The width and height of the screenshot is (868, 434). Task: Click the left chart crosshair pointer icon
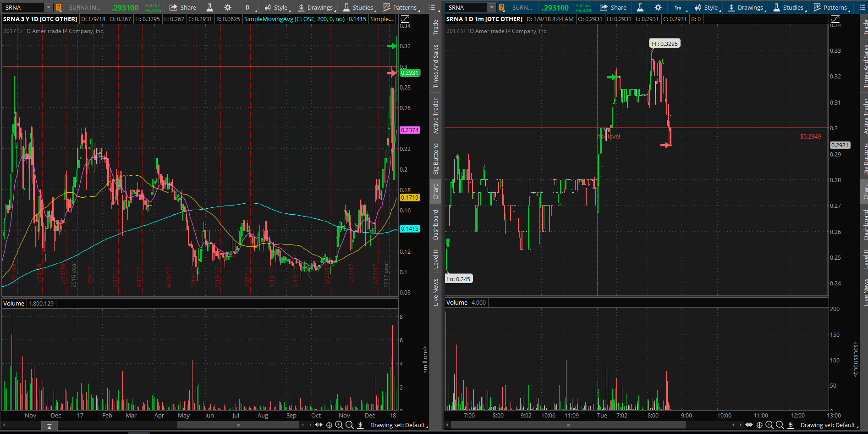[329, 425]
